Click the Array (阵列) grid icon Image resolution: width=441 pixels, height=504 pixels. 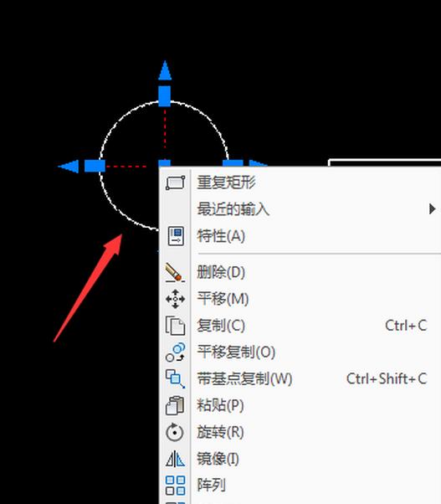[x=176, y=486]
